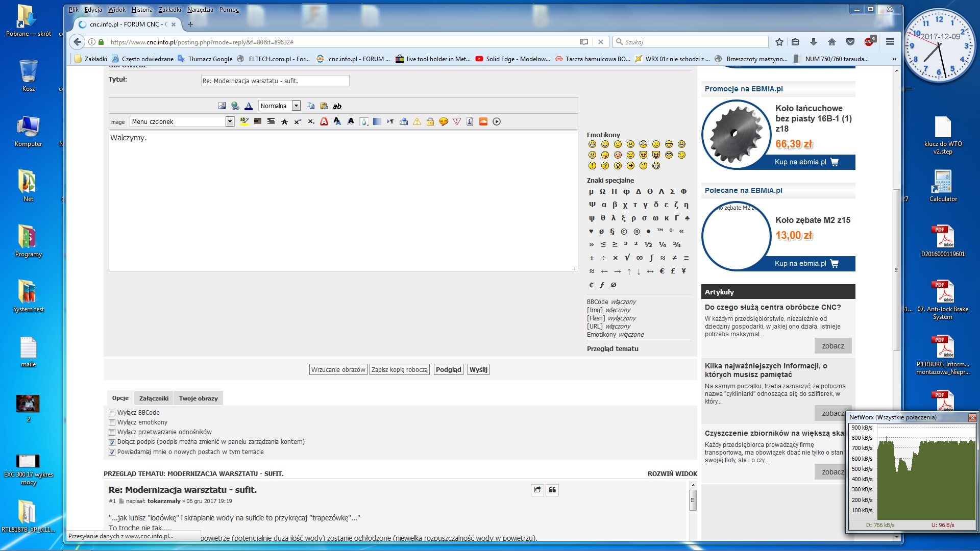Click the gradient color swatch icon in the editor
The width and height of the screenshot is (980, 551).
pos(377,121)
